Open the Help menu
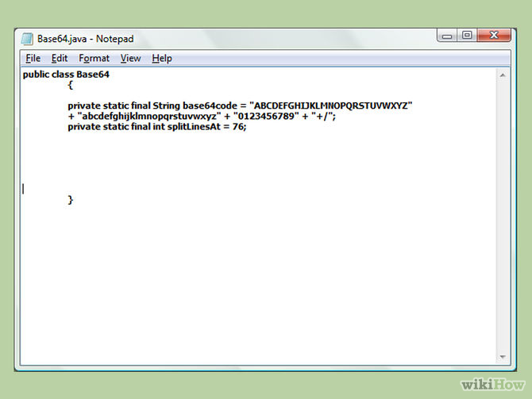 (x=162, y=59)
